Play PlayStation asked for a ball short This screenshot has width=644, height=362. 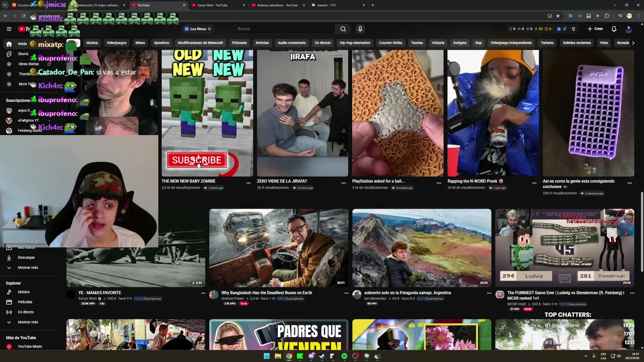click(x=397, y=113)
